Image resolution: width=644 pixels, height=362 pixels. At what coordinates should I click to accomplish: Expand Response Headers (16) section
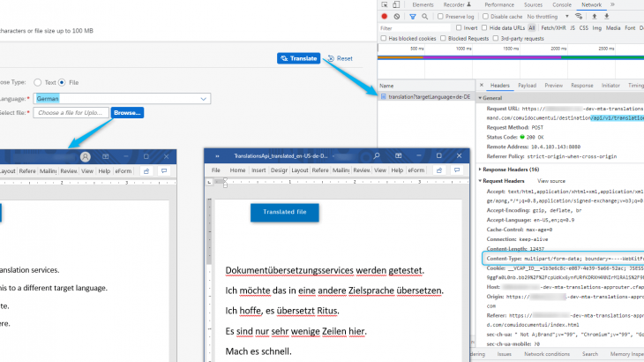pyautogui.click(x=480, y=170)
